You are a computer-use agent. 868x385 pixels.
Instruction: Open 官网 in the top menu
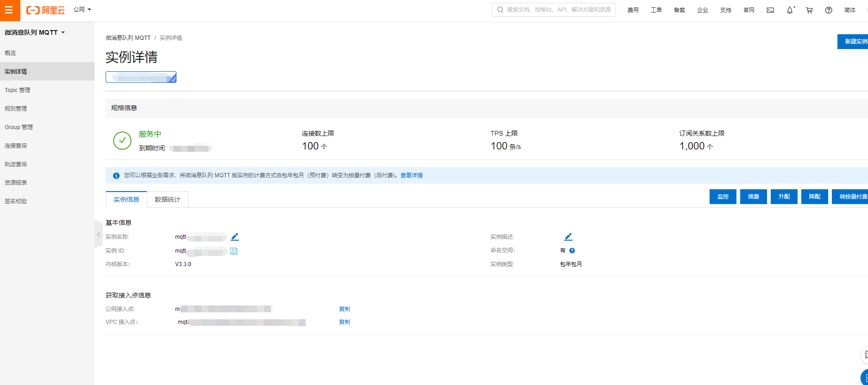(x=749, y=10)
